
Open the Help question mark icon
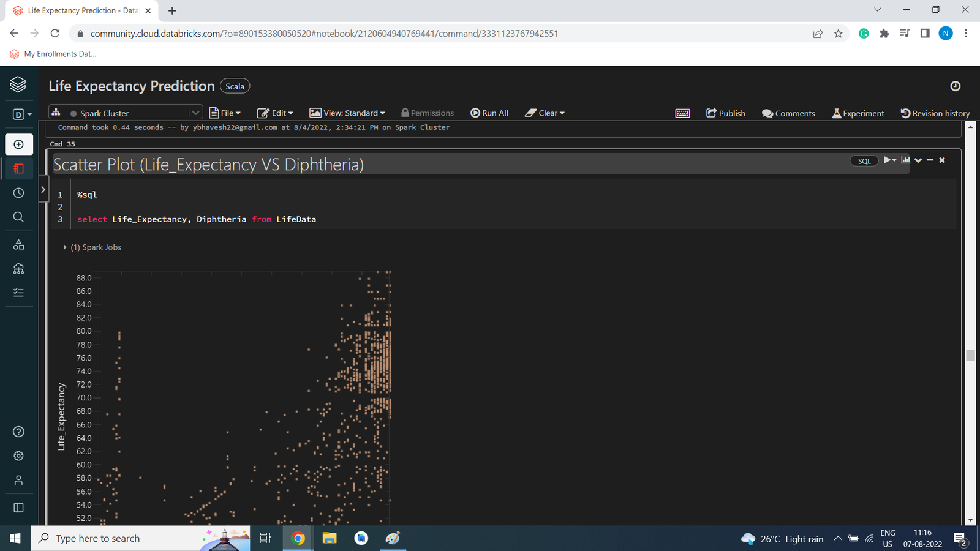tap(18, 432)
